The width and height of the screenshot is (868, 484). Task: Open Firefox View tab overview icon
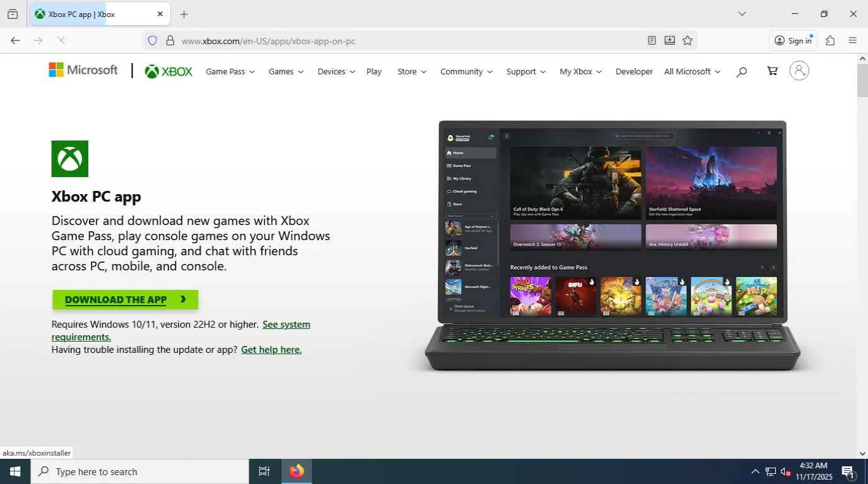[x=13, y=14]
